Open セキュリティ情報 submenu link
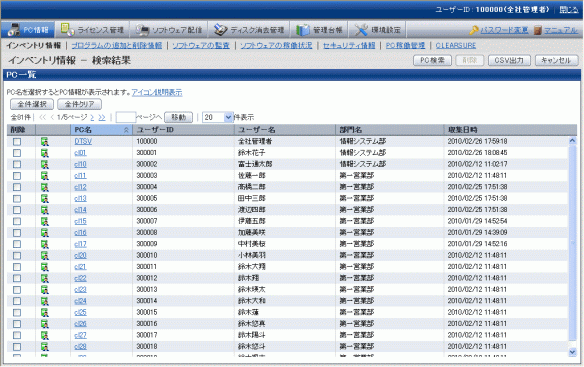 tap(349, 45)
